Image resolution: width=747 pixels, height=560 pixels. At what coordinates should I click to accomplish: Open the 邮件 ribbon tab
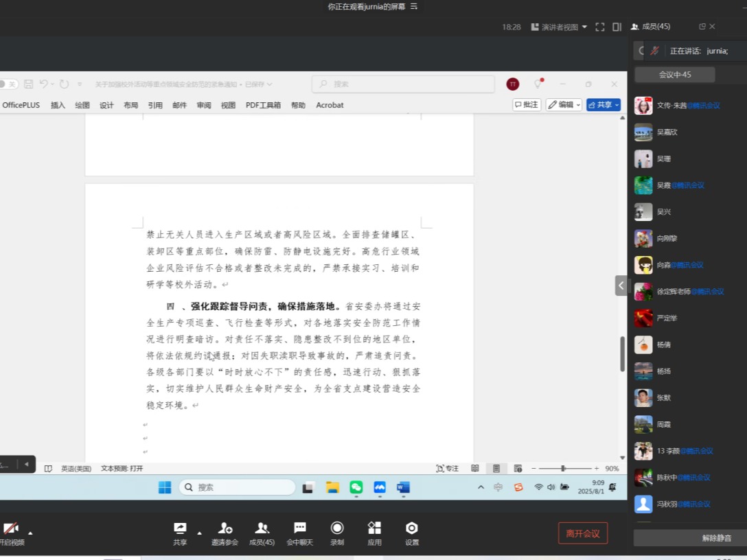179,105
